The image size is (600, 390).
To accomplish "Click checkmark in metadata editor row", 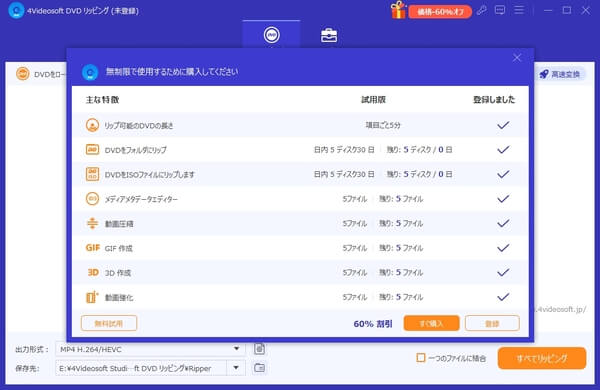I will click(x=503, y=199).
